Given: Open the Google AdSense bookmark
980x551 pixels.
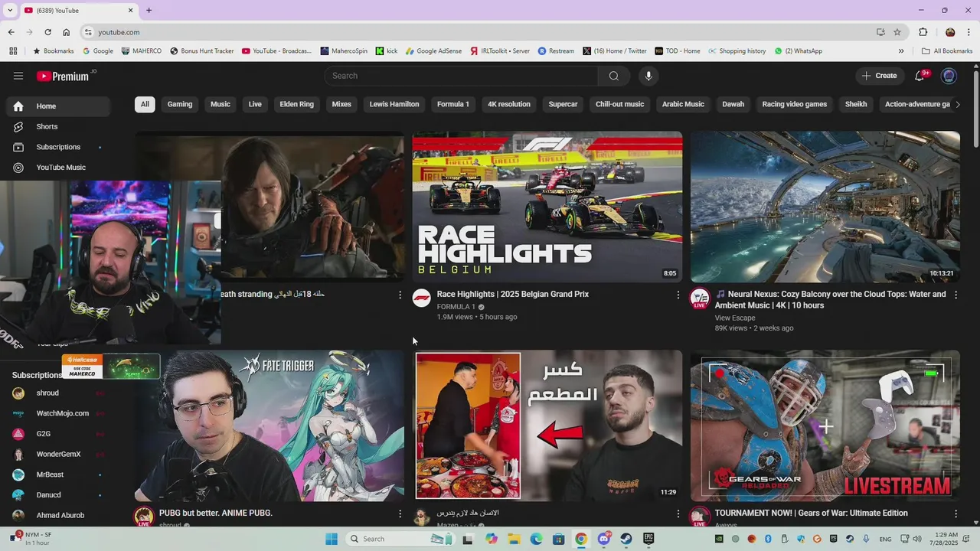Looking at the screenshot, I should [x=433, y=51].
